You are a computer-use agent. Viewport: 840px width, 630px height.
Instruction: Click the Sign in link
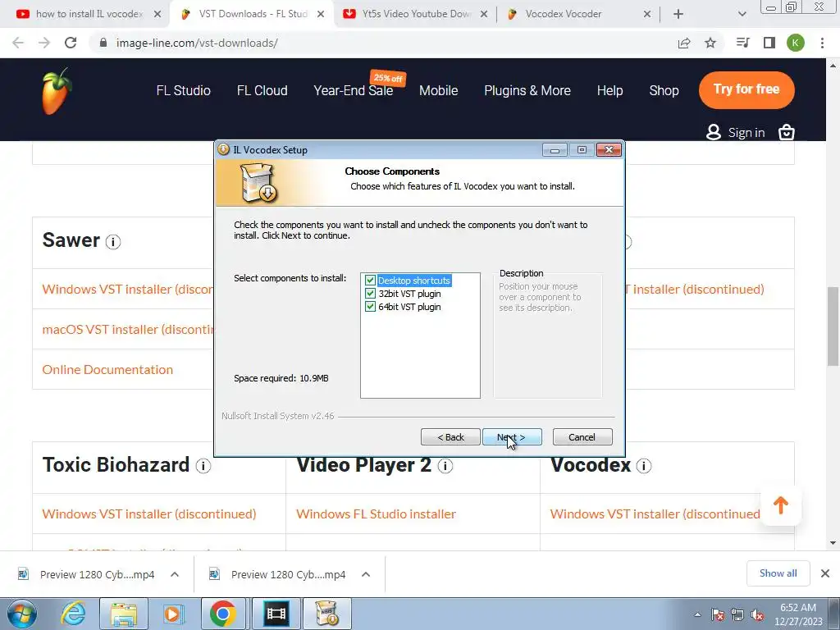point(746,132)
